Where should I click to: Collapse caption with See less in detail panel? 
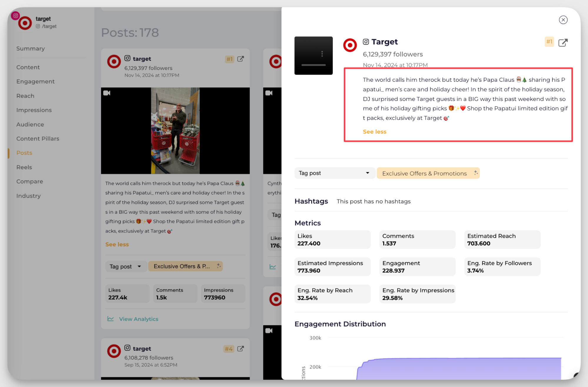(374, 132)
